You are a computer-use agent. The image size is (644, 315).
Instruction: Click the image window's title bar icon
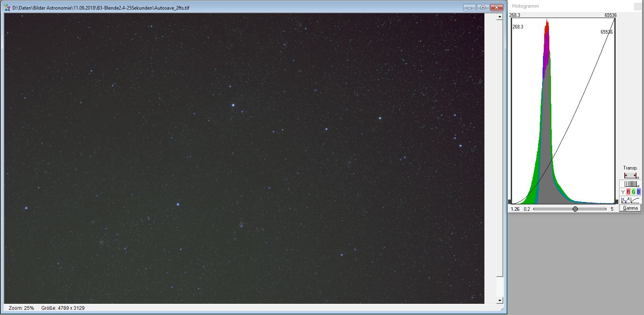7,8
